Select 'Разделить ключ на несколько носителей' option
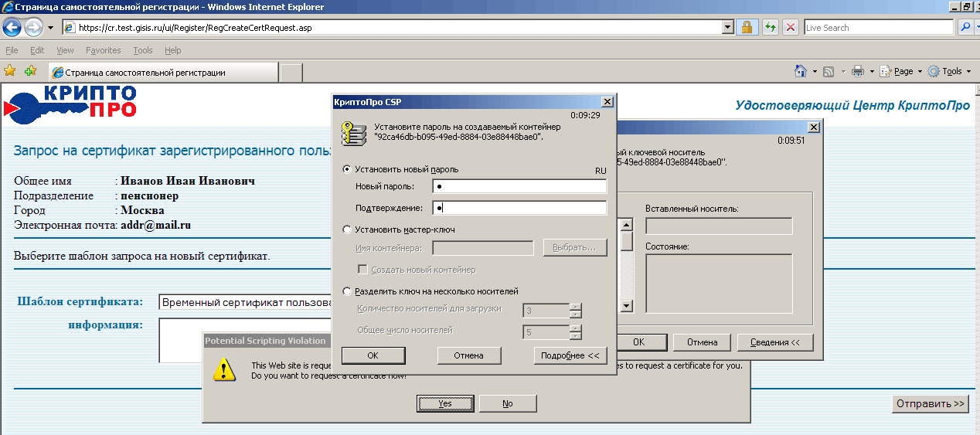This screenshot has height=435, width=980. tap(346, 291)
